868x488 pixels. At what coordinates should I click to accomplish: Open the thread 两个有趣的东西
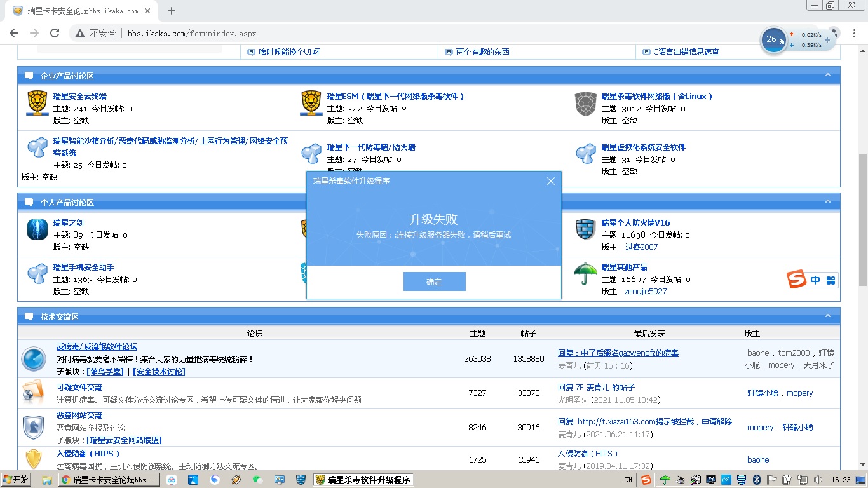[483, 52]
